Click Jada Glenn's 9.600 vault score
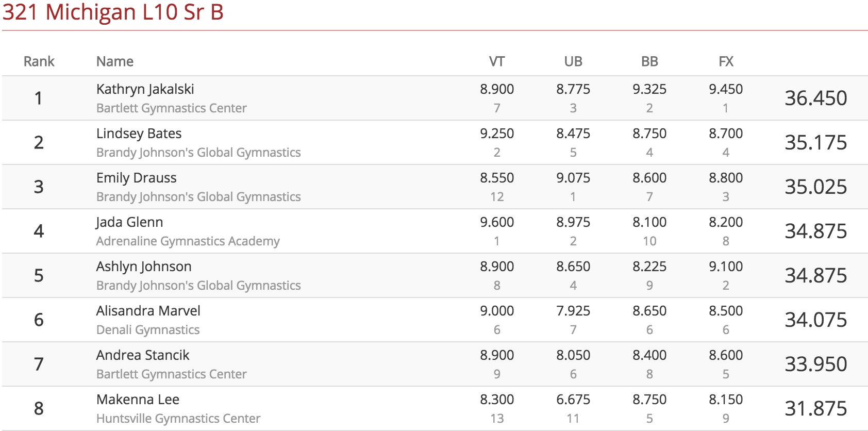 [x=497, y=222]
